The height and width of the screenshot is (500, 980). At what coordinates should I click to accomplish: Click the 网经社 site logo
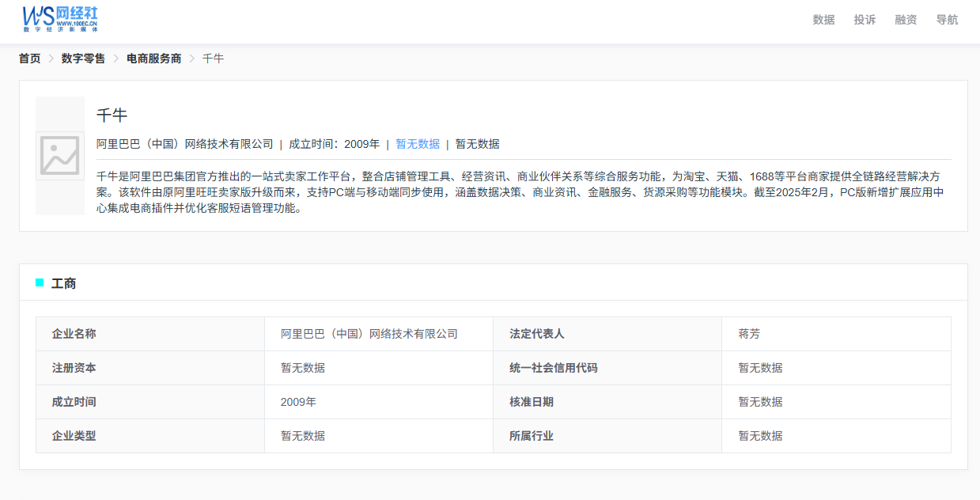point(60,17)
